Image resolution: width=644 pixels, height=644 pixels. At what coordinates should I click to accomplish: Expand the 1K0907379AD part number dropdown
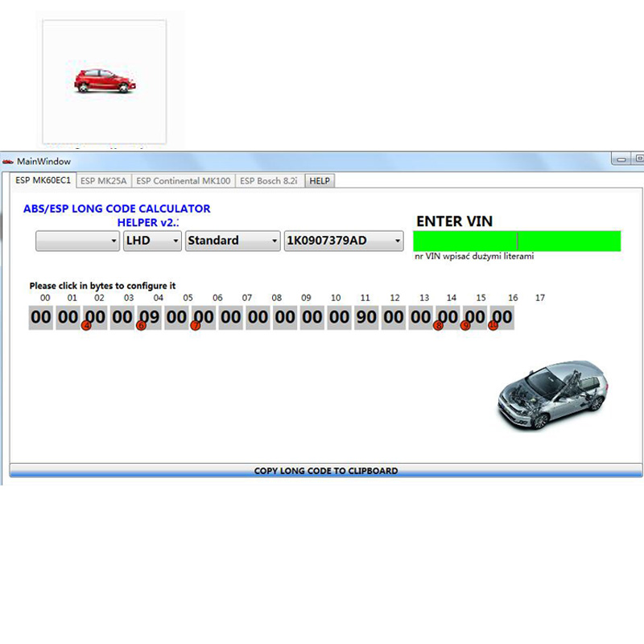point(343,241)
